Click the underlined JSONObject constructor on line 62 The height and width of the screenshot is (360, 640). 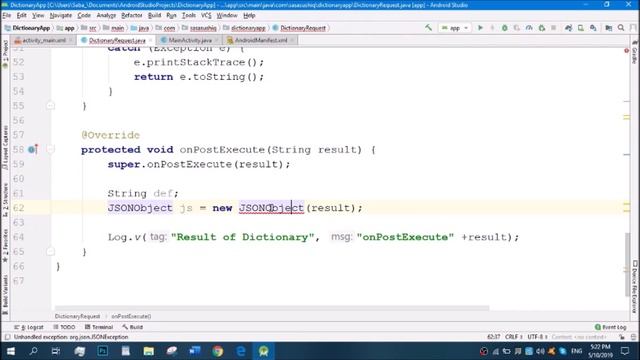271,208
